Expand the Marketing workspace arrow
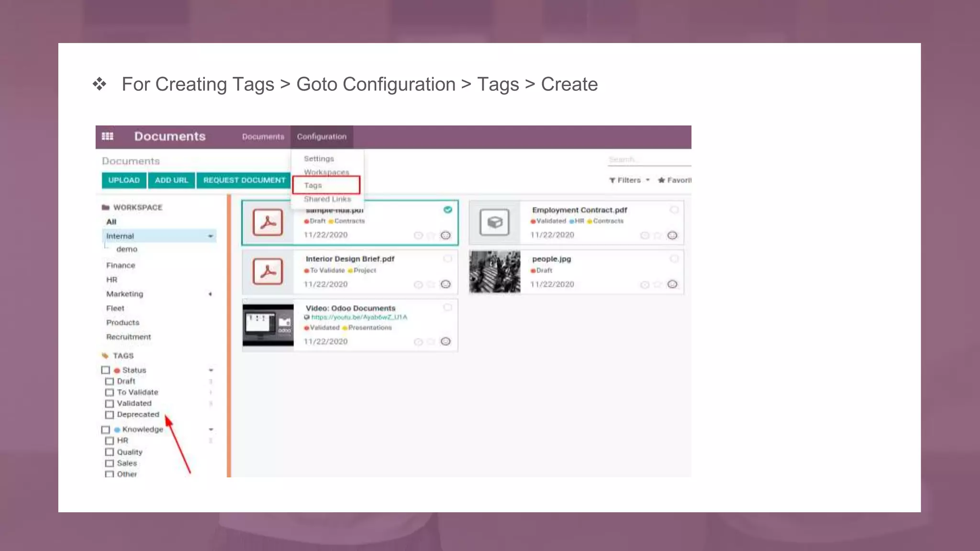Viewport: 980px width, 551px height. point(210,294)
